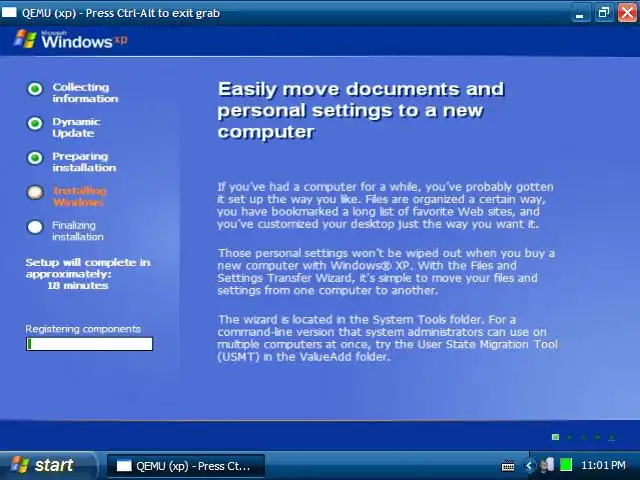This screenshot has width=640, height=480.
Task: Click the tray icon left of green square
Action: 547,465
